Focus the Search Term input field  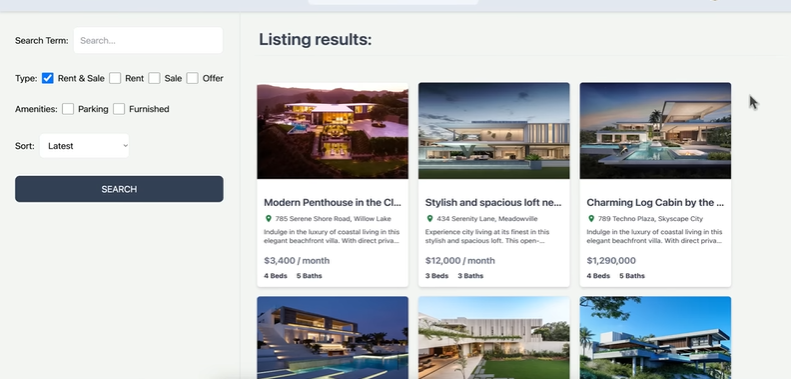tap(148, 40)
